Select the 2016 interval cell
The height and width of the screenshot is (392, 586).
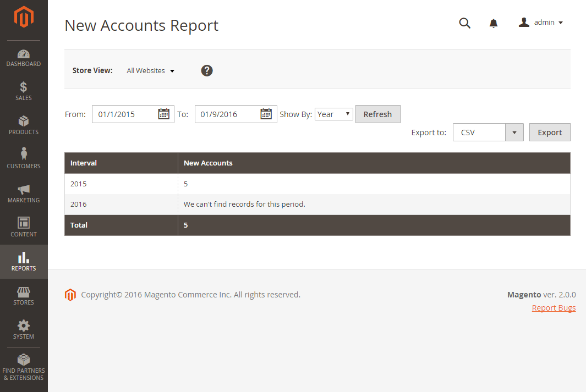pyautogui.click(x=121, y=204)
